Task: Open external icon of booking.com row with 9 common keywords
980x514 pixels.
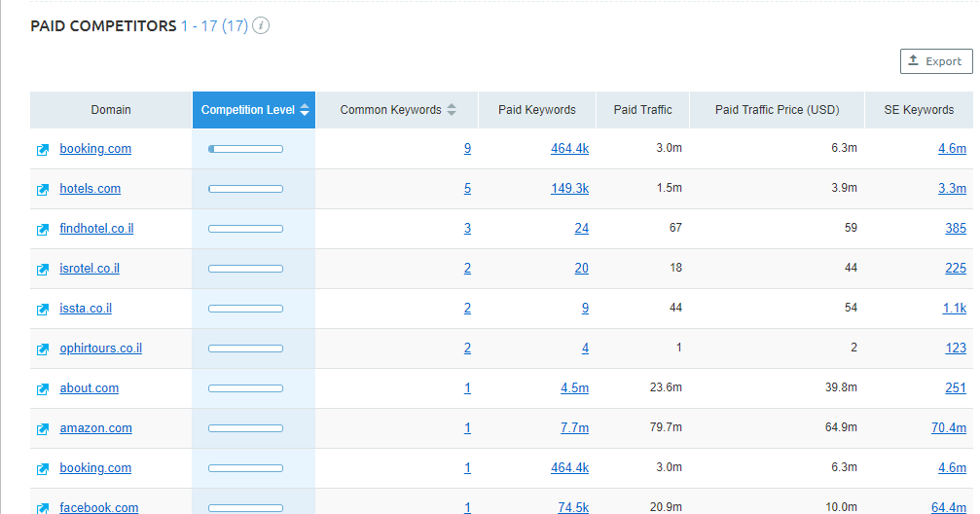Action: pos(43,150)
